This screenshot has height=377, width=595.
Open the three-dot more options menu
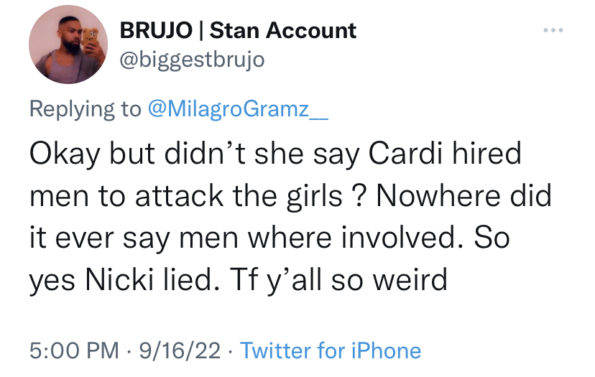coord(553,30)
